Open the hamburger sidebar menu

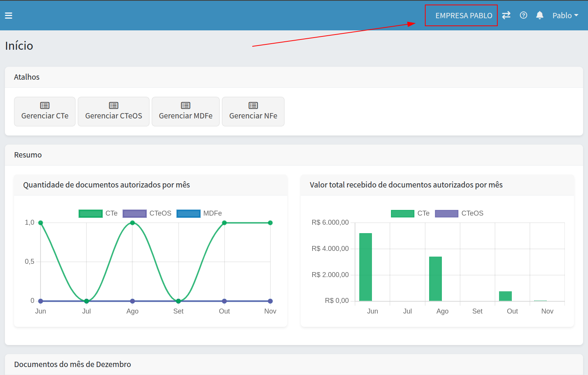pyautogui.click(x=8, y=16)
